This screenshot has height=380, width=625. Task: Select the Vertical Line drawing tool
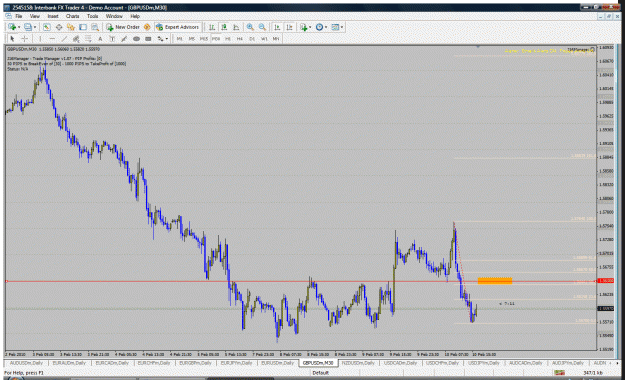click(x=40, y=39)
